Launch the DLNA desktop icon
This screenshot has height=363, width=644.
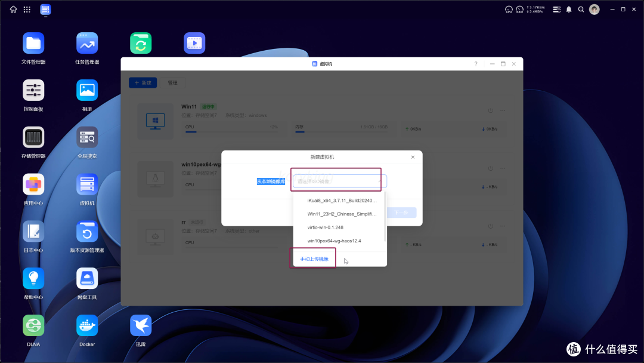point(33,325)
